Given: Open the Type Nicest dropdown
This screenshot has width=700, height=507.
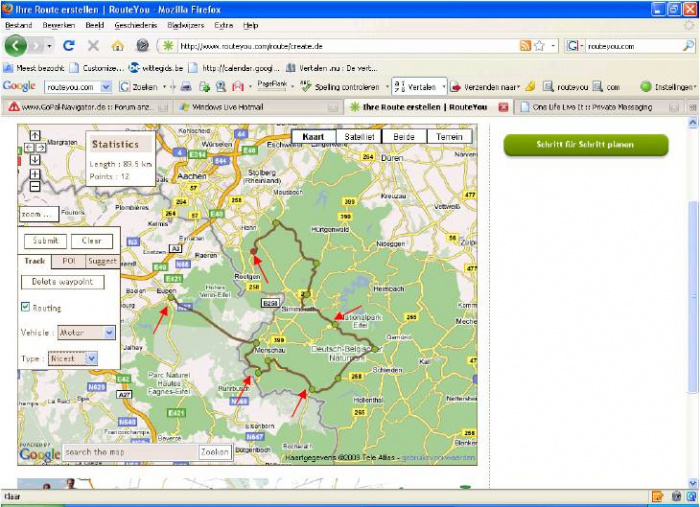Looking at the screenshot, I should 91,358.
